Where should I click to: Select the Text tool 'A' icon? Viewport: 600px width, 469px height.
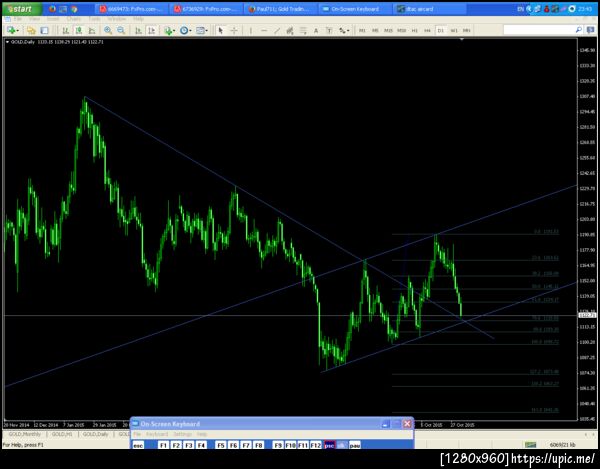click(316, 30)
